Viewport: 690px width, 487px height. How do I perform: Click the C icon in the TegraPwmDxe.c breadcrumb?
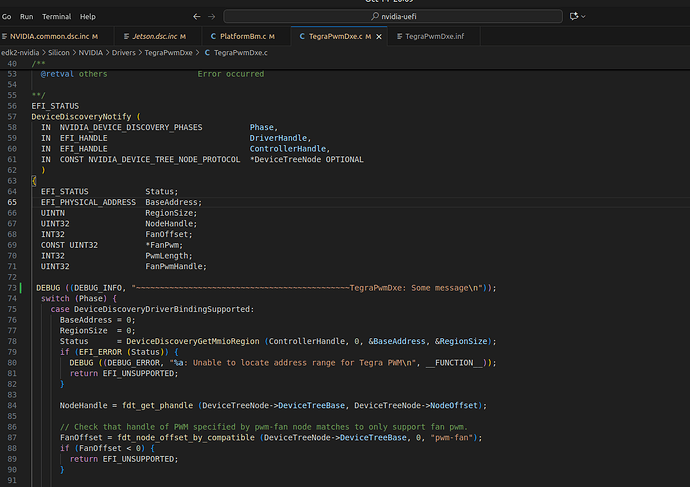207,51
